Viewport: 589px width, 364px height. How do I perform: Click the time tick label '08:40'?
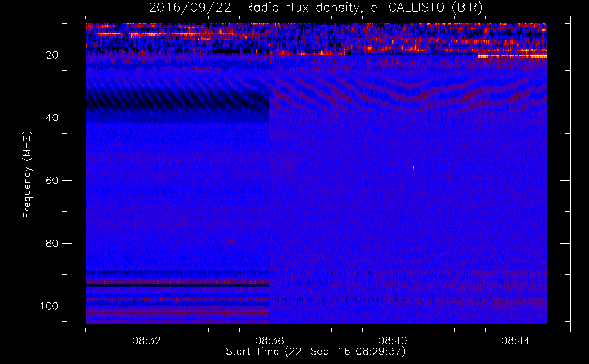tap(393, 341)
